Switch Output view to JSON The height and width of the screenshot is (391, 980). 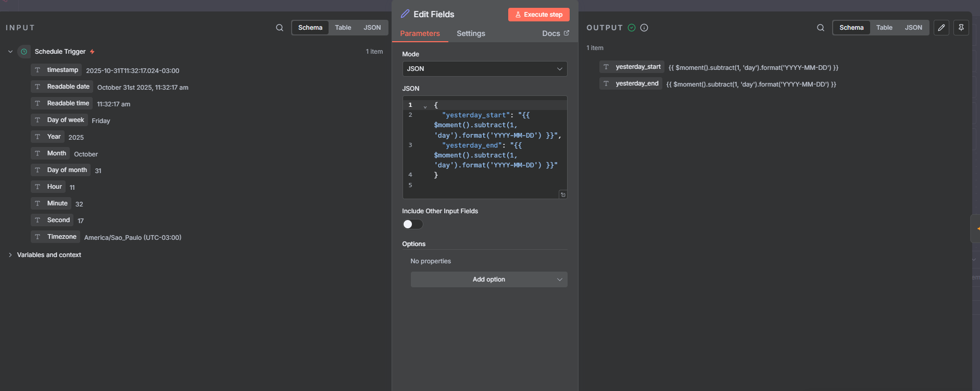click(913, 28)
